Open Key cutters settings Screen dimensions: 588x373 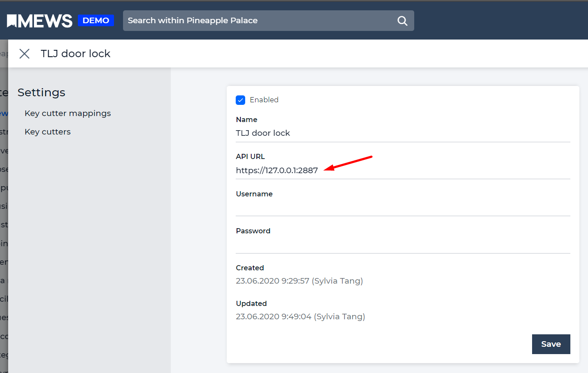click(48, 132)
